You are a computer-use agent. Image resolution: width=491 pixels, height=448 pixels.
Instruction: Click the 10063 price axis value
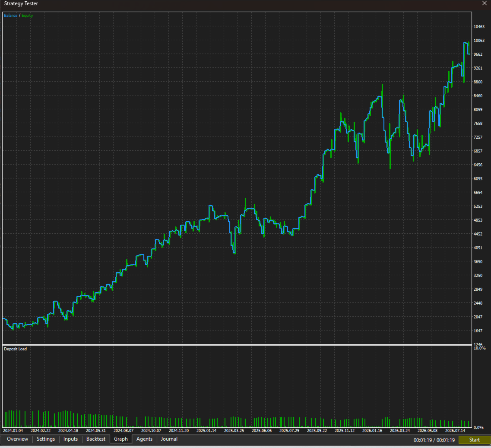click(479, 41)
